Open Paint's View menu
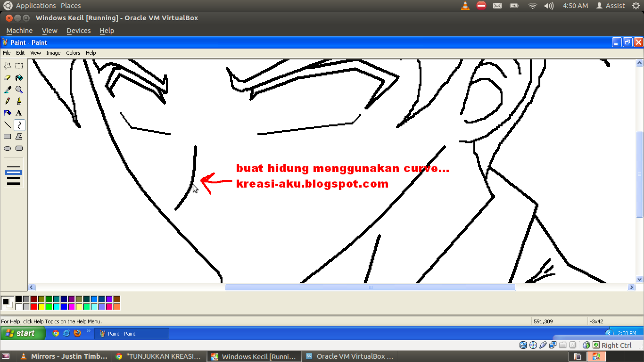This screenshot has width=644, height=362. point(36,53)
